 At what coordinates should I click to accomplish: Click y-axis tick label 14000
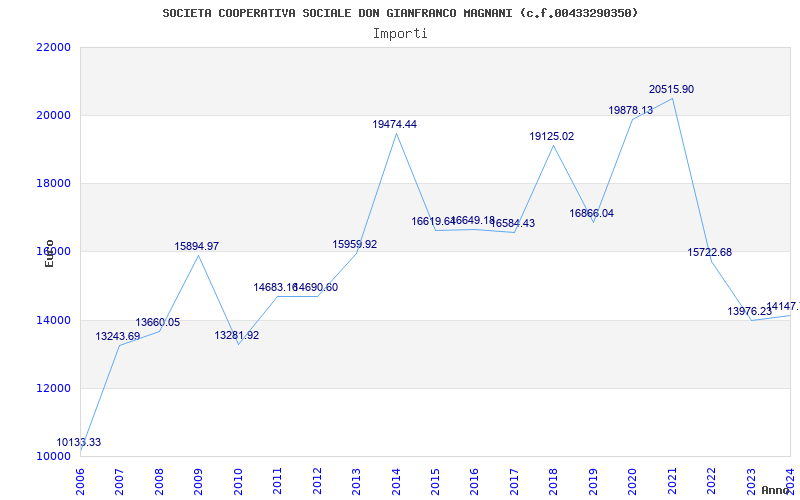(x=53, y=320)
